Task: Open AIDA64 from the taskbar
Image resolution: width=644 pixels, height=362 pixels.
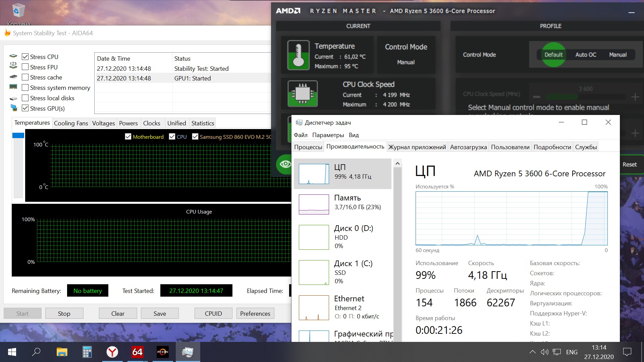Action: coord(138,352)
